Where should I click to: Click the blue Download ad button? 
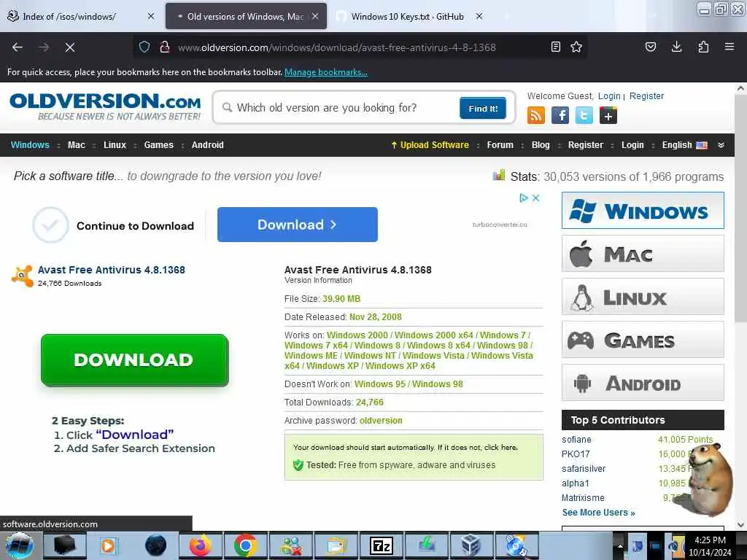[x=298, y=225]
